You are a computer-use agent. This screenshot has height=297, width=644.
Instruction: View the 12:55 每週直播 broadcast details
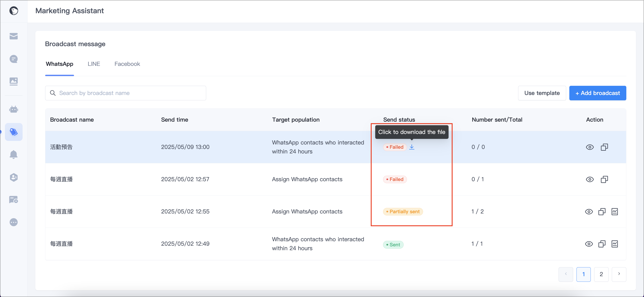(x=589, y=212)
